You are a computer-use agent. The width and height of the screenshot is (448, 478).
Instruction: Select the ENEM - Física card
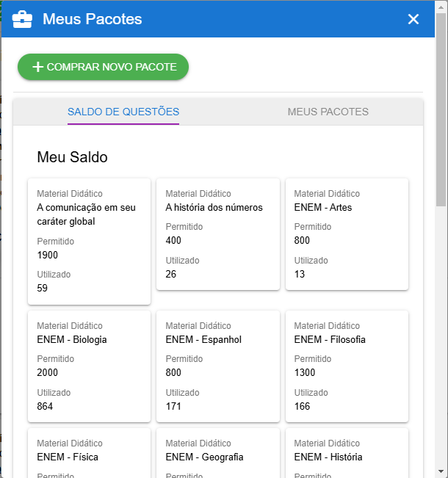(89, 455)
